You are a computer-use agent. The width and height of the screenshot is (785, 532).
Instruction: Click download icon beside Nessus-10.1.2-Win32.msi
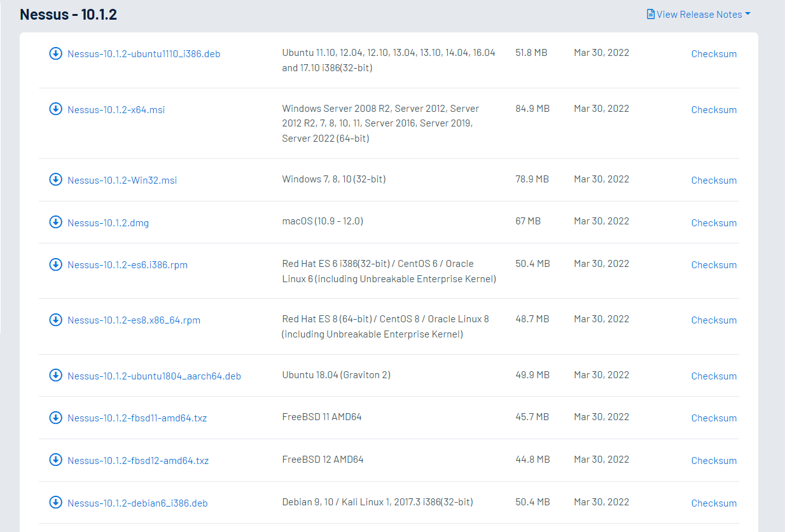coord(55,179)
